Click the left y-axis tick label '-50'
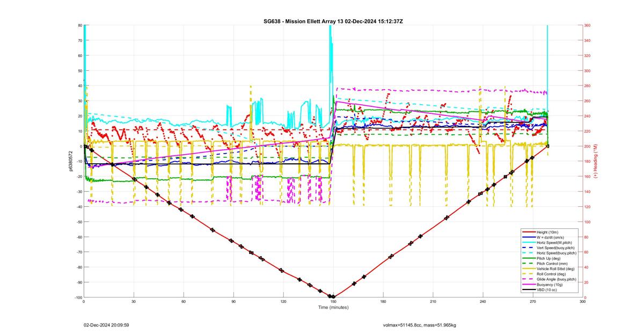 pyautogui.click(x=78, y=222)
